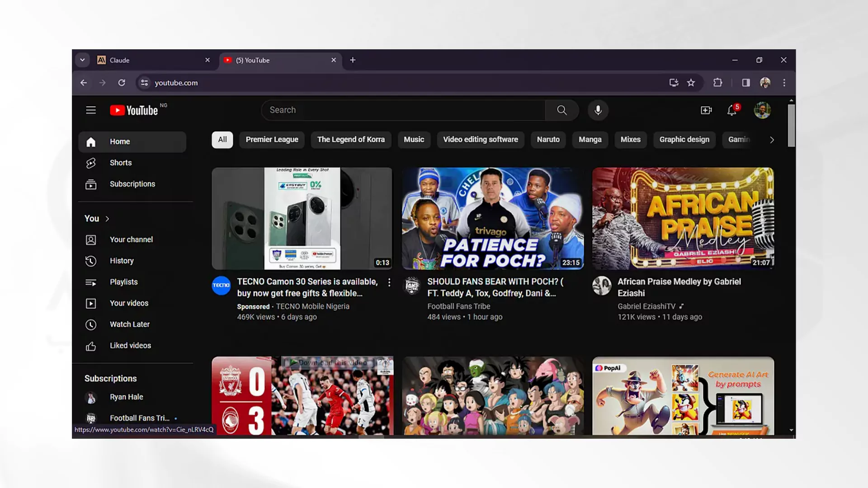Screen dimensions: 868x488
Task: Open YouTube account avatar menu
Action: coord(762,110)
